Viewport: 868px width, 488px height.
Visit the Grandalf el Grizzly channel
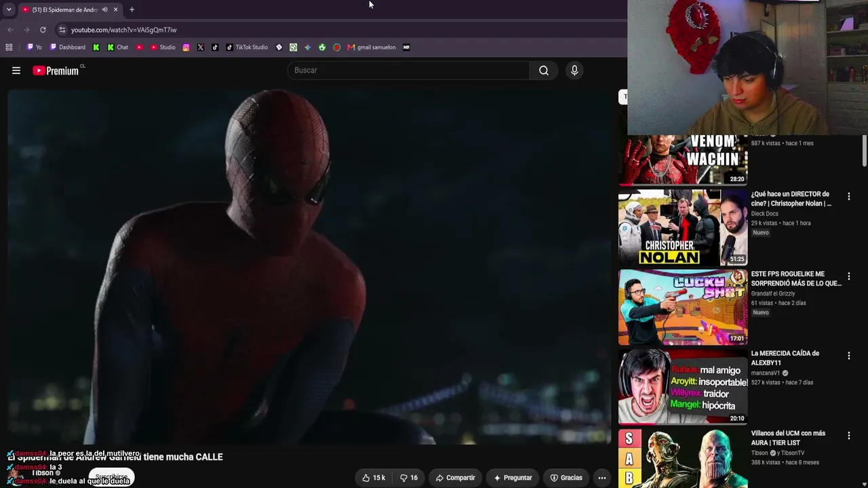[x=773, y=293]
